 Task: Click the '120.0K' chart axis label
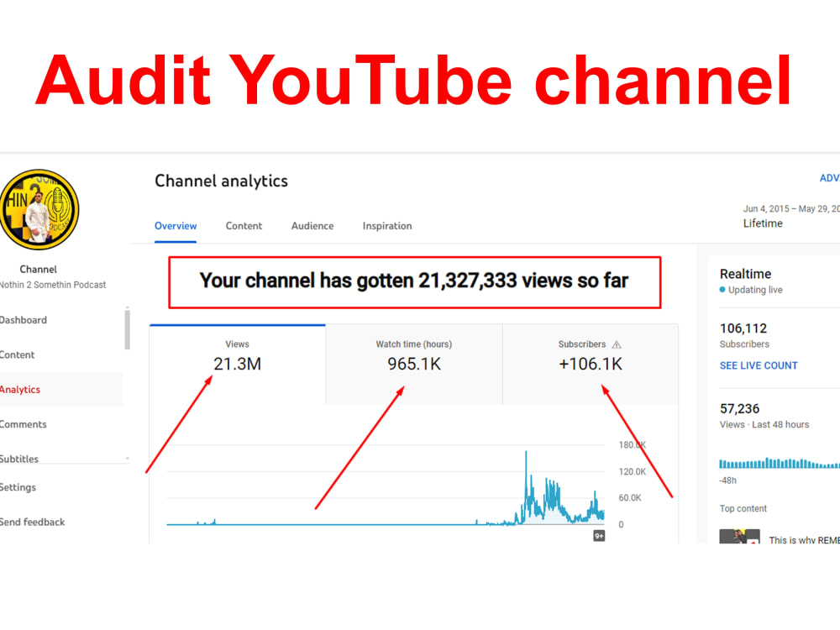633,471
